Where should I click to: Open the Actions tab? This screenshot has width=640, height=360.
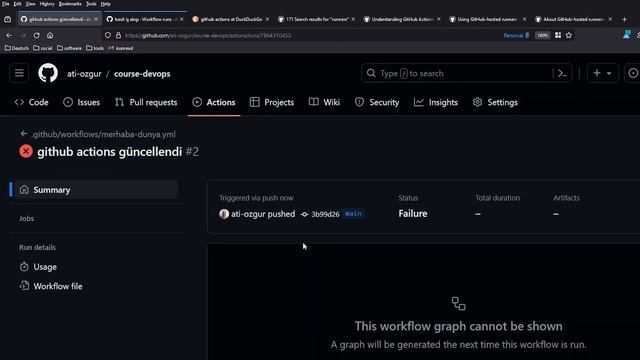214,102
